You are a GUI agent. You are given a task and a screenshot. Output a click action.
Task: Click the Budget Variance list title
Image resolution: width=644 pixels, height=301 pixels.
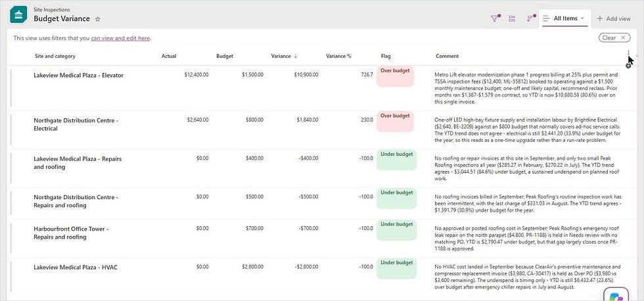tap(62, 19)
